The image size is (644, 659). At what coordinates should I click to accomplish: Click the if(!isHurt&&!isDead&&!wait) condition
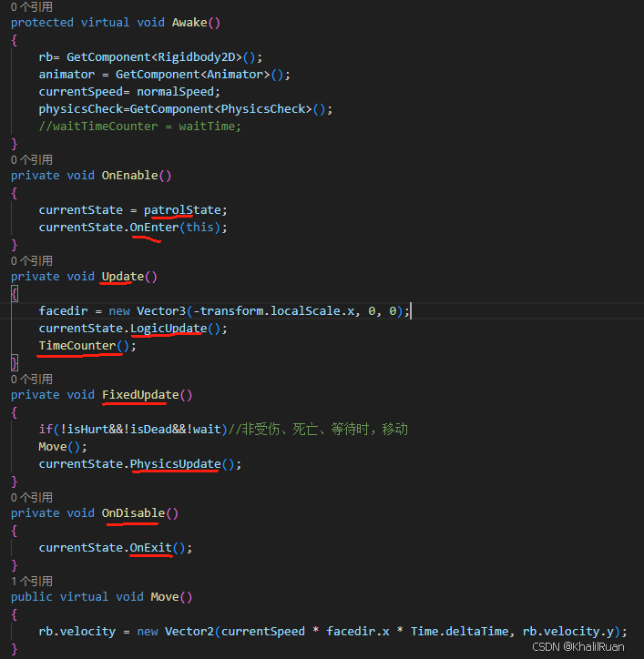(x=133, y=429)
